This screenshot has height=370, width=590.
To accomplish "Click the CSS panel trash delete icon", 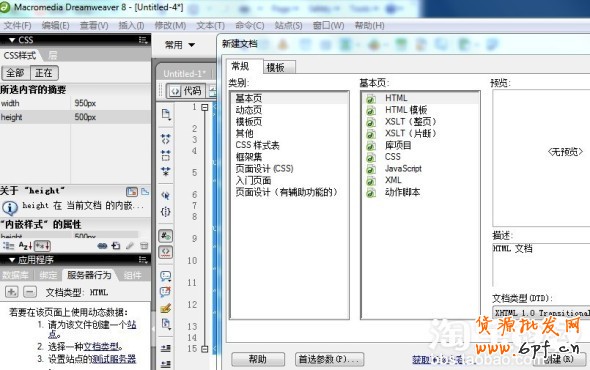I will (x=144, y=246).
